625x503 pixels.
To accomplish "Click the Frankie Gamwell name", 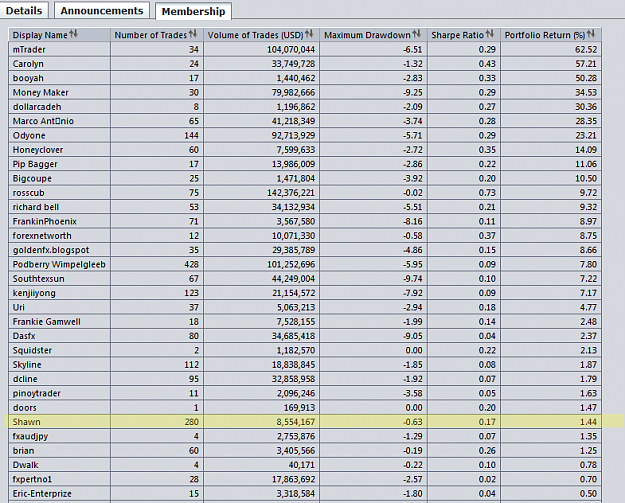I will point(46,322).
